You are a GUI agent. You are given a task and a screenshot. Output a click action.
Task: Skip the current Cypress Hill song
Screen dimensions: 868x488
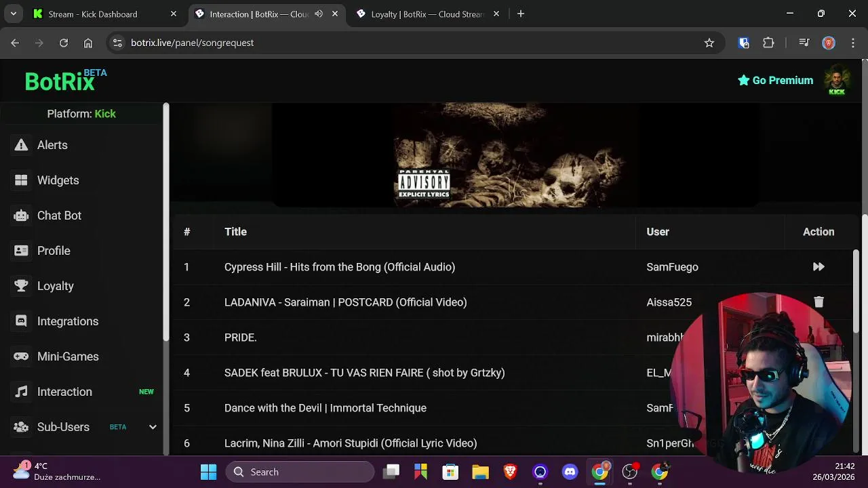pos(818,267)
